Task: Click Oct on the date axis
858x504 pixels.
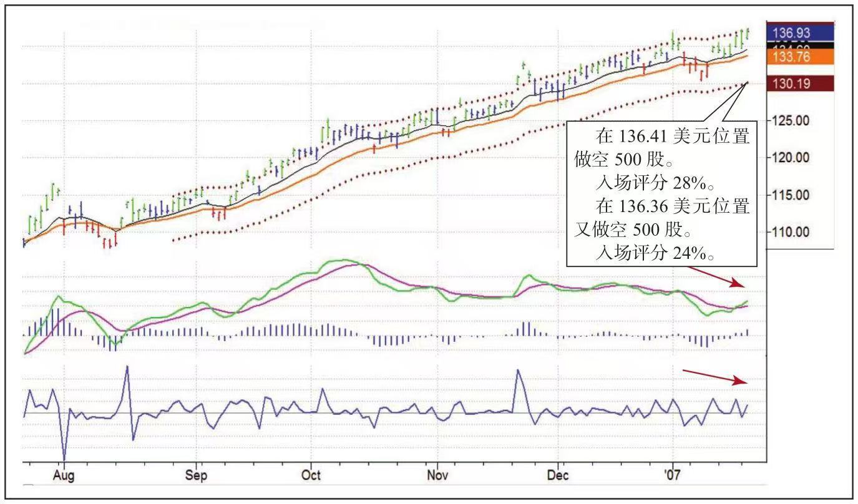Action: pyautogui.click(x=310, y=475)
